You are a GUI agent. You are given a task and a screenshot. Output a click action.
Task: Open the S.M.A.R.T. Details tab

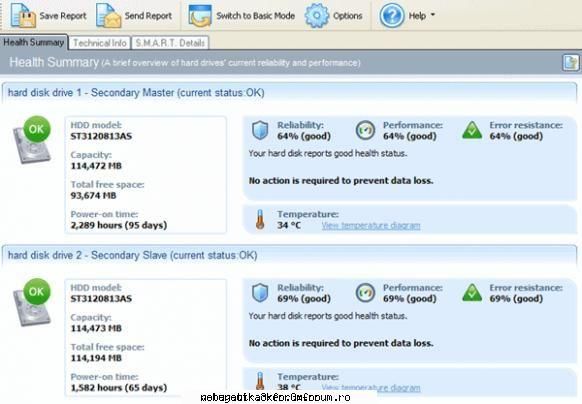[170, 43]
